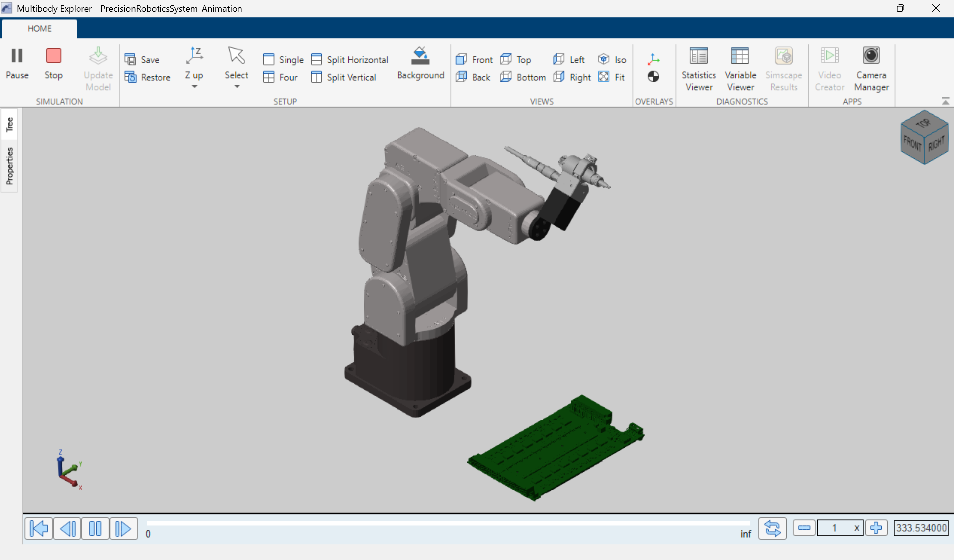Click the playback speed multiplier field
This screenshot has width=954, height=560.
pyautogui.click(x=840, y=528)
